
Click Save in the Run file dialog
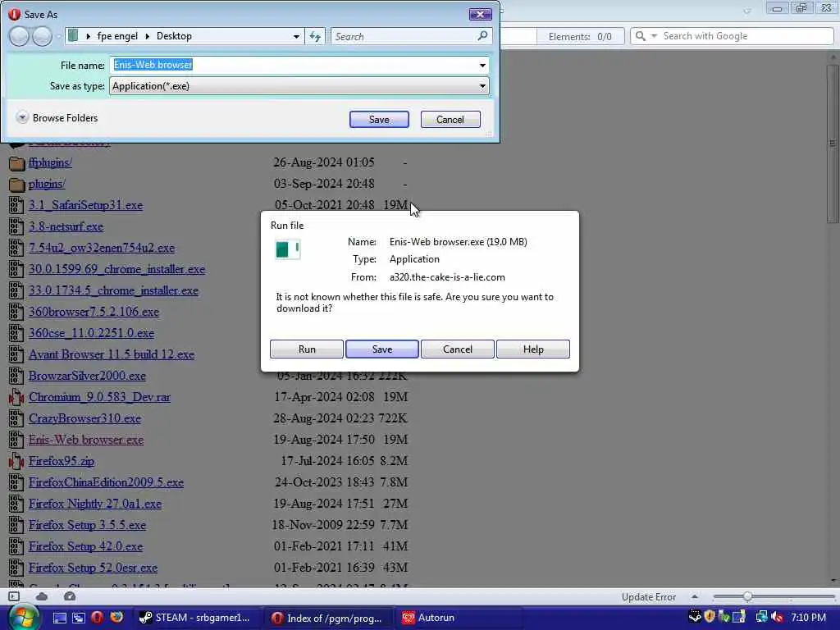point(382,349)
